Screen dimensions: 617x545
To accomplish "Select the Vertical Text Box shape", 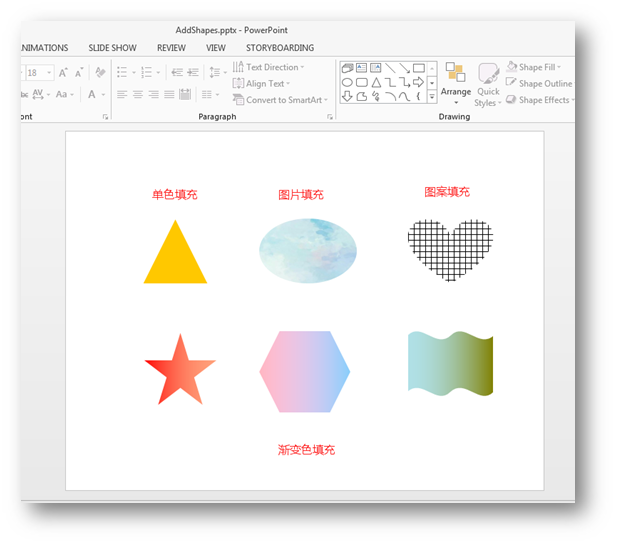I will point(376,68).
